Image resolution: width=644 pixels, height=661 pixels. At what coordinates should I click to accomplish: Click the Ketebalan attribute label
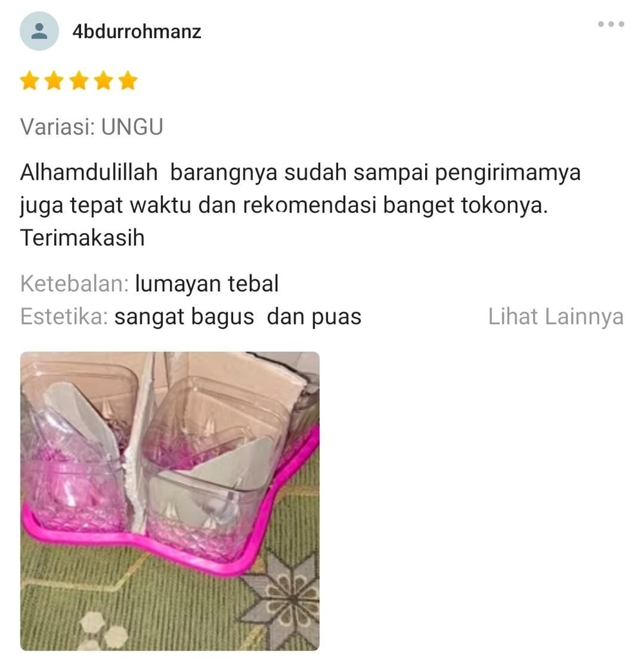[x=74, y=283]
